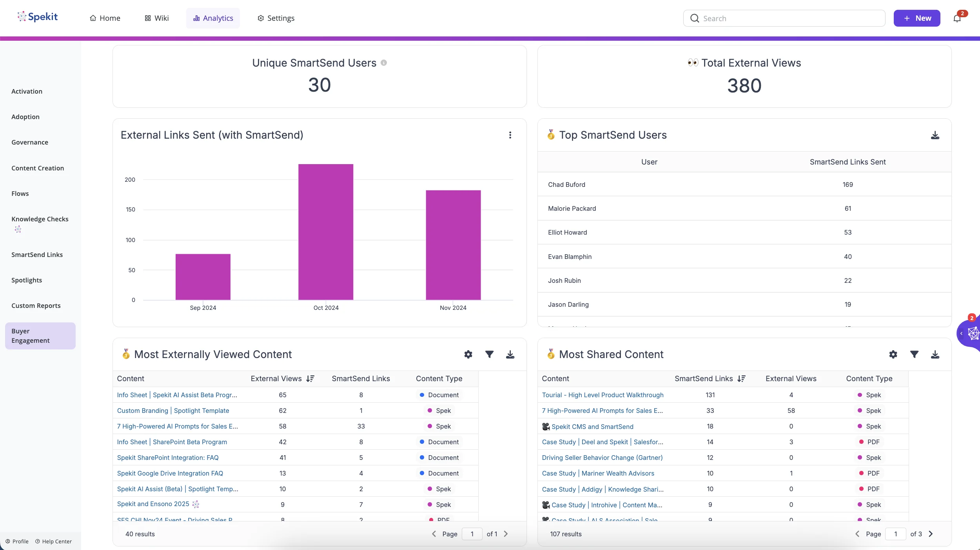Click the Malorie Packard row

tap(744, 208)
